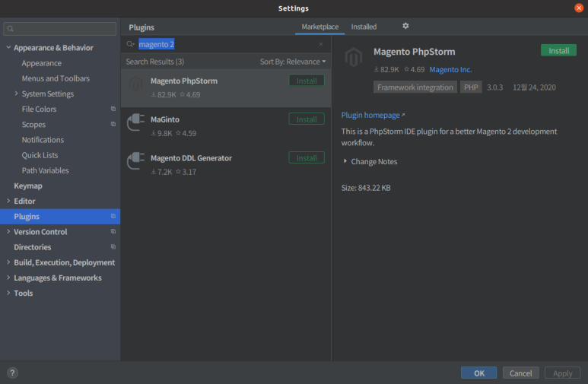Screen dimensions: 588x384
Task: Clear the plugin search text with the x icon
Action: (321, 44)
